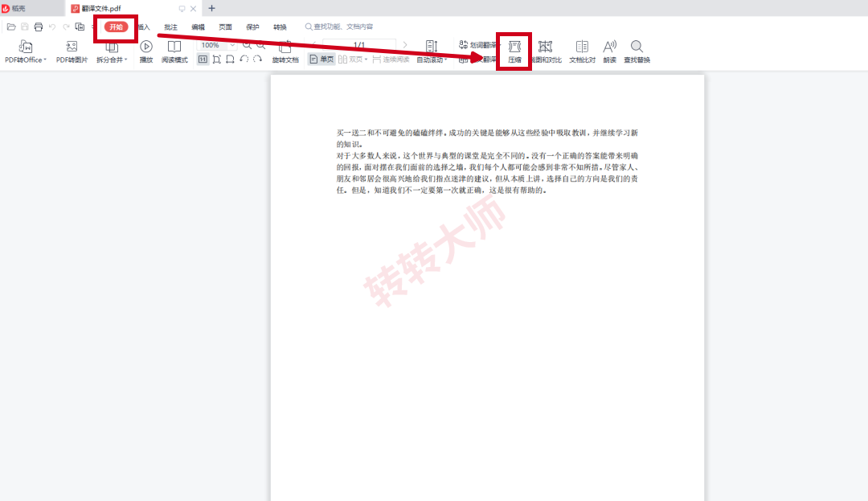Rotate the page clockwise
The height and width of the screenshot is (501, 868).
coord(257,59)
